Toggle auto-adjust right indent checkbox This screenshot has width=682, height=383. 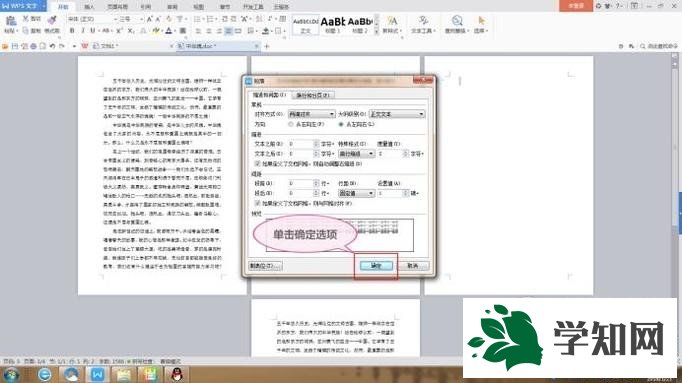[257, 164]
